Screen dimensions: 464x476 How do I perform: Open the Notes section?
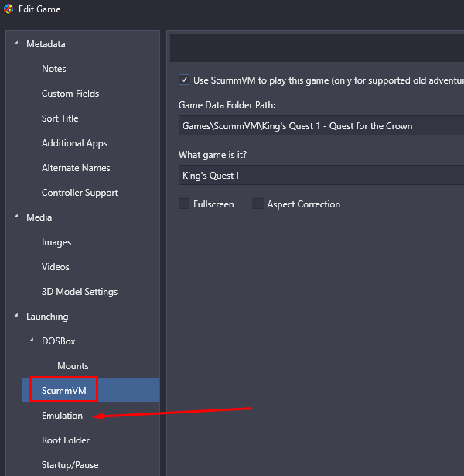coord(54,69)
